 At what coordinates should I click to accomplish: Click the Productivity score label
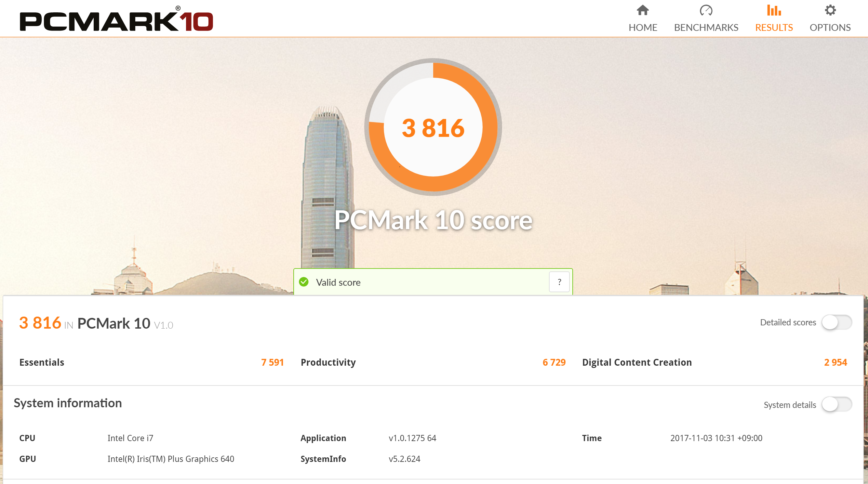click(328, 362)
